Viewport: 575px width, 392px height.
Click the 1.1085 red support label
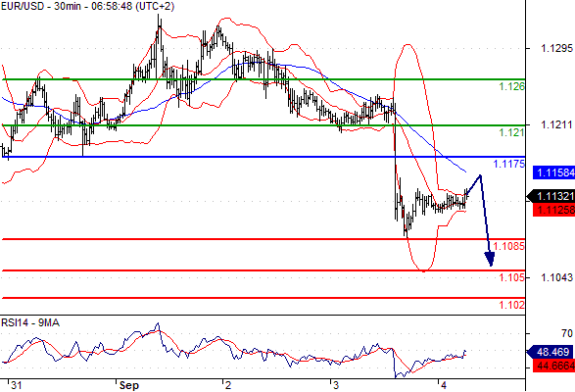(509, 246)
